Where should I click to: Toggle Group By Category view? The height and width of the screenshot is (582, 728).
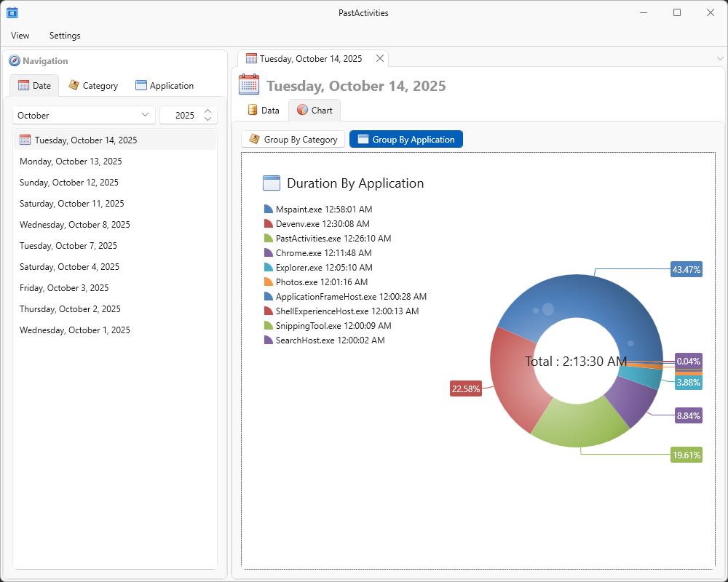[x=293, y=140]
